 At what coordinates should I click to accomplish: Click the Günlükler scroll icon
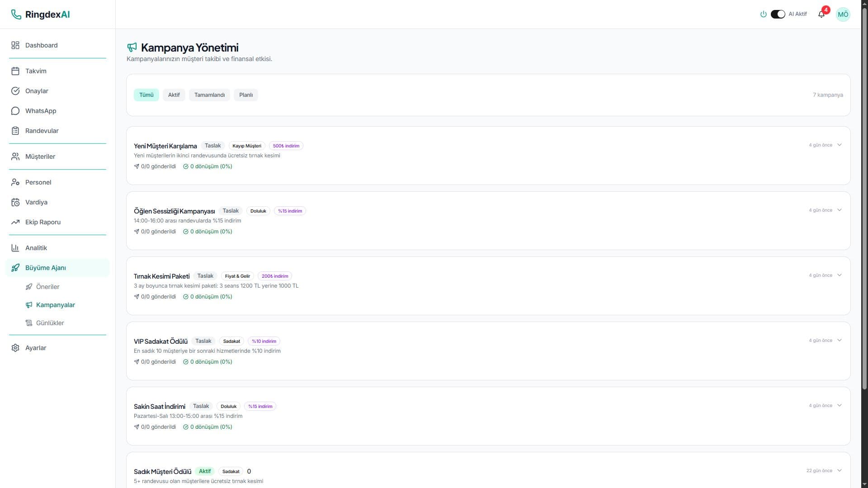29,323
